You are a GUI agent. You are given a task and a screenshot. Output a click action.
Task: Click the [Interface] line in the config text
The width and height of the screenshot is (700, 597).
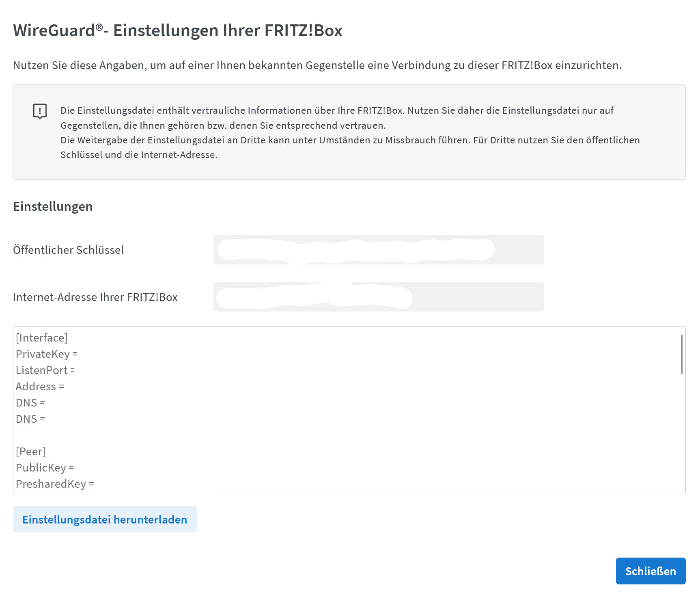[42, 338]
